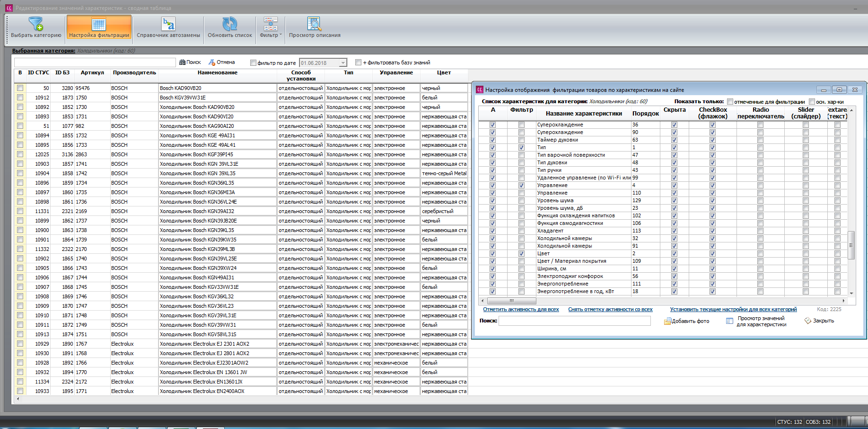Open the 'Выбрать категорию' funnel tool

36,28
